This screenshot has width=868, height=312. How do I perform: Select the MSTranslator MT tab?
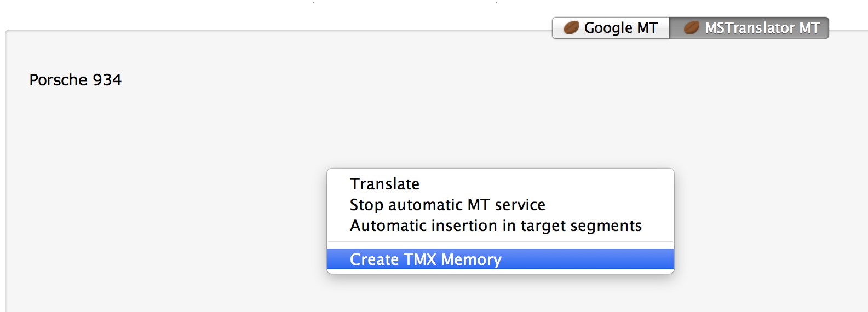coord(749,28)
